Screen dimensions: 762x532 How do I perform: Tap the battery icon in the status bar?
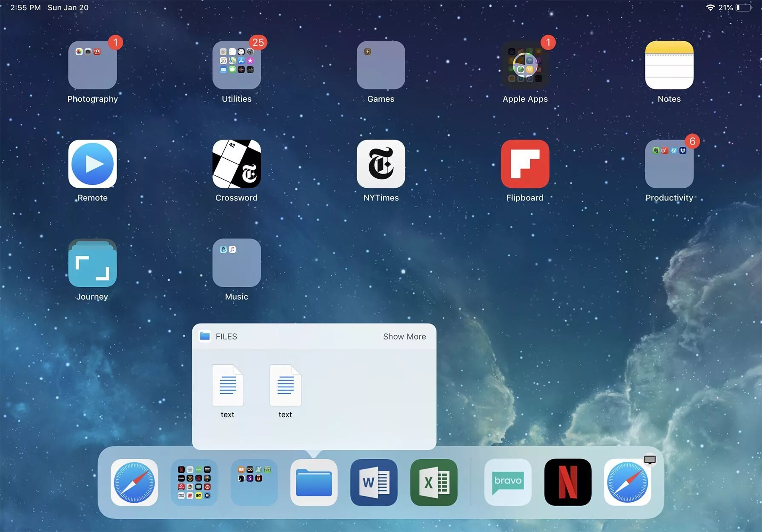743,8
